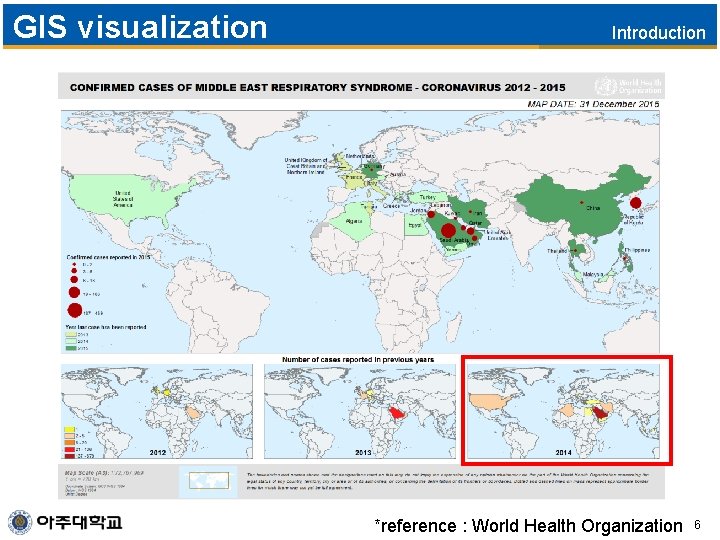Open the 2012 world map thumbnail
This screenshot has height=540, width=720.
pyautogui.click(x=157, y=411)
